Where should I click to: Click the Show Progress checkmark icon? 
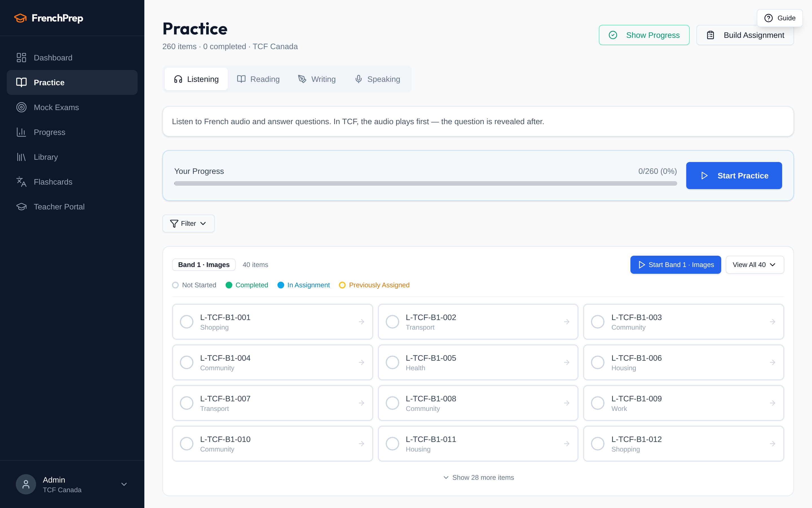[613, 35]
